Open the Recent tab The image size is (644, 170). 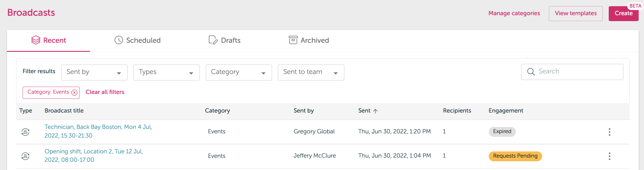pyautogui.click(x=49, y=41)
